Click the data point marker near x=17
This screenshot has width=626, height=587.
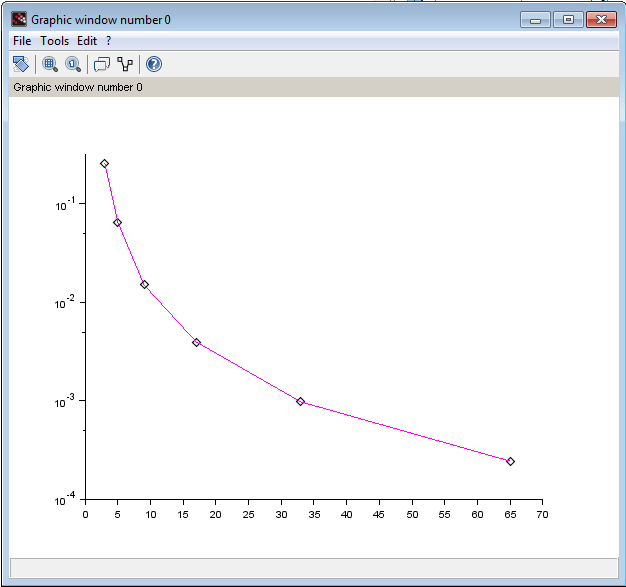tap(196, 342)
